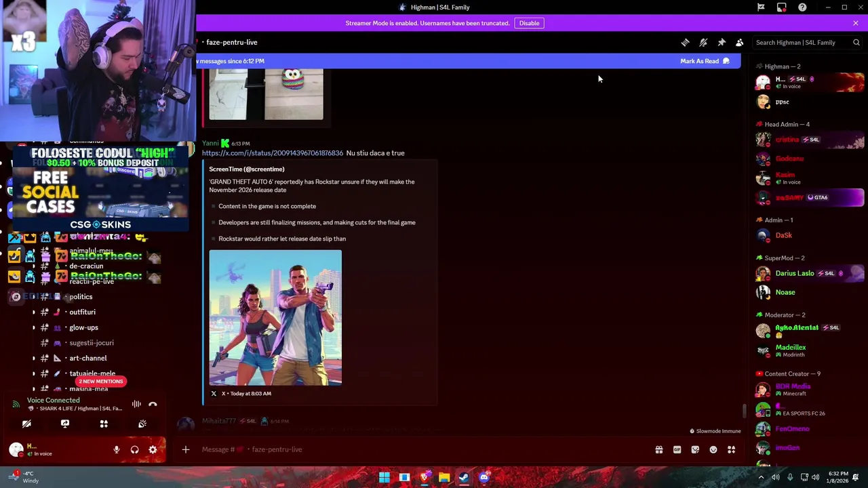
Task: Open member Noase profile
Action: tap(810, 292)
